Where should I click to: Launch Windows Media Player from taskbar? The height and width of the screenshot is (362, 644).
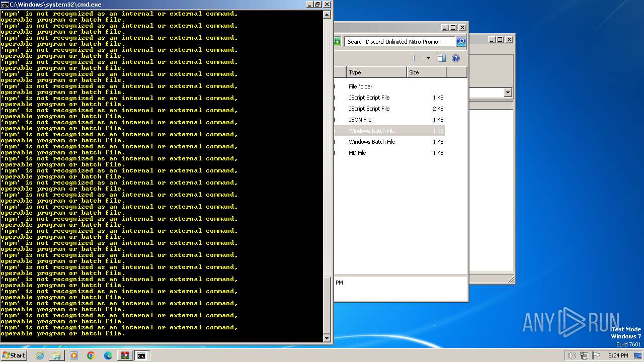(x=74, y=355)
